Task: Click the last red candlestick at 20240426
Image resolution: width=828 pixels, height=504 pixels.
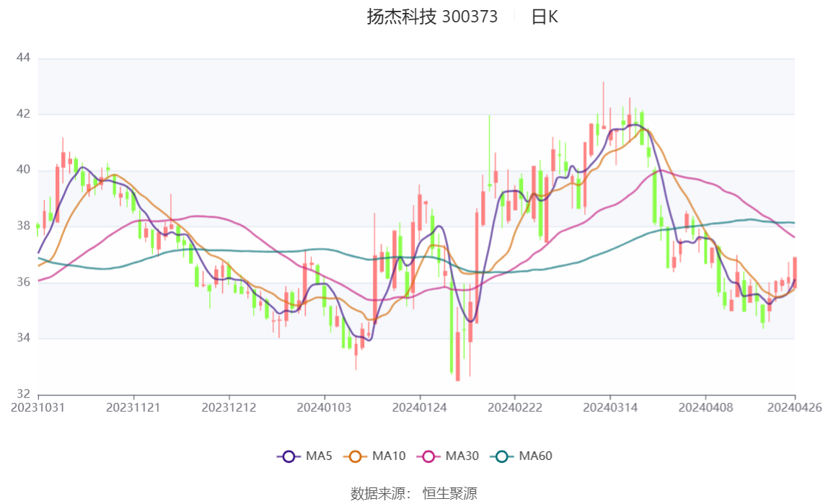Action: click(795, 272)
